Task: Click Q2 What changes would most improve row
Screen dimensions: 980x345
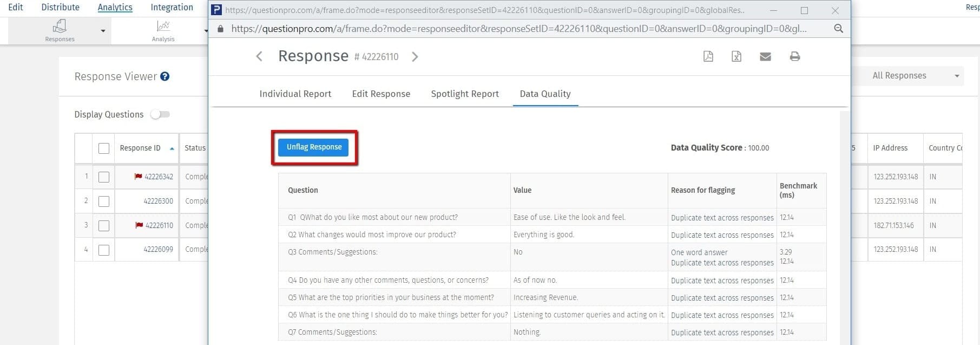Action: [372, 235]
